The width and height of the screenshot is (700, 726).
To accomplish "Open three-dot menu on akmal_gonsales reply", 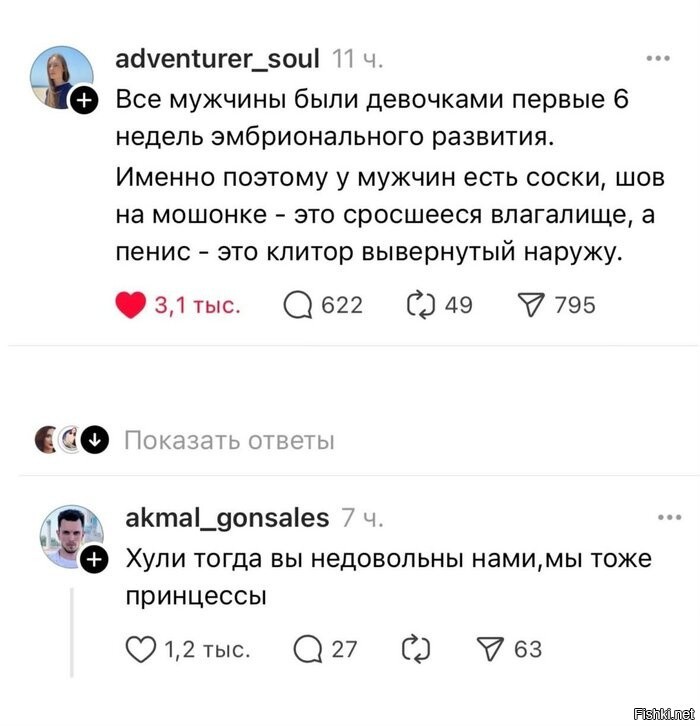I will pyautogui.click(x=669, y=517).
